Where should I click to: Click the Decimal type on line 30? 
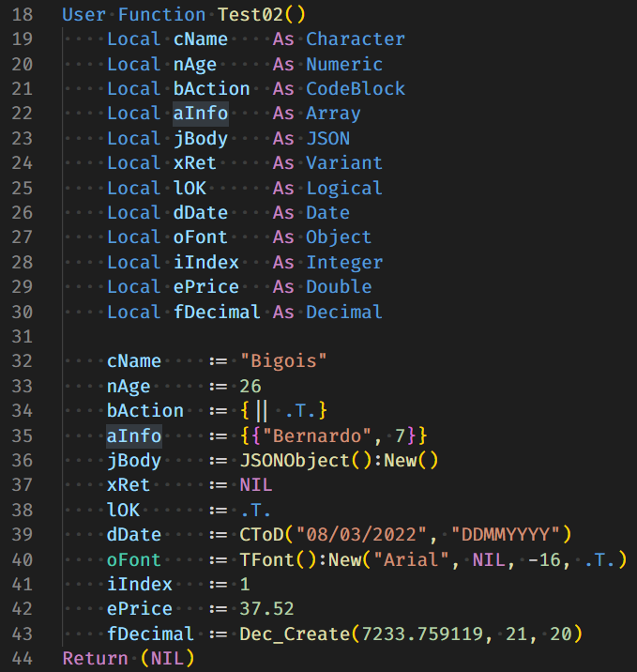click(344, 313)
